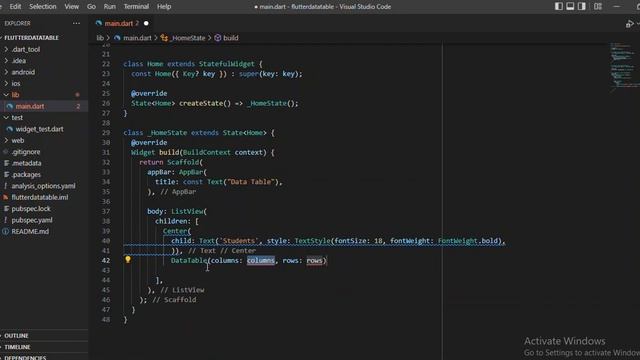Click the highlighted 'columns' placeholder on line 42
This screenshot has height=360, width=640.
[260, 260]
